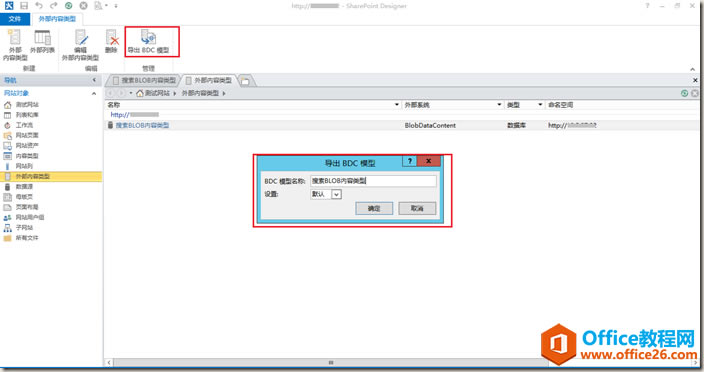
Task: Click the green refresh icon in breadcrumb bar
Action: pos(684,93)
